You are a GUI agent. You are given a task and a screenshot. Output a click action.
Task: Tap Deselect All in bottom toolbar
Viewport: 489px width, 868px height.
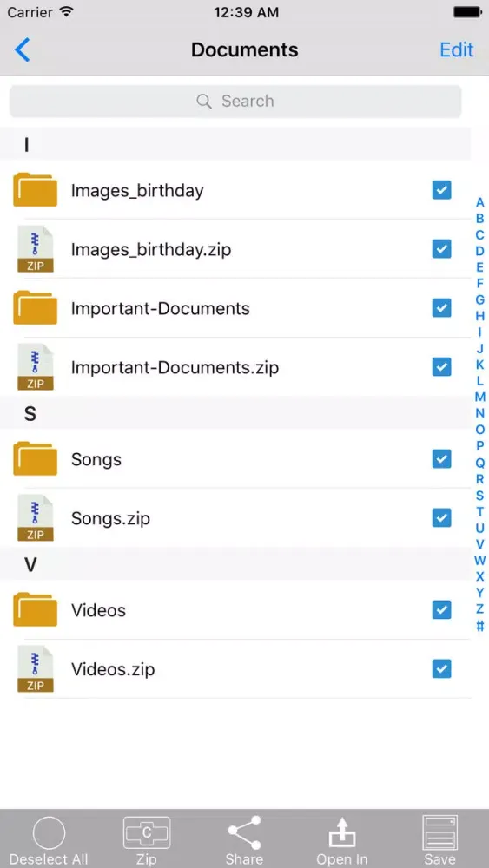tap(49, 840)
